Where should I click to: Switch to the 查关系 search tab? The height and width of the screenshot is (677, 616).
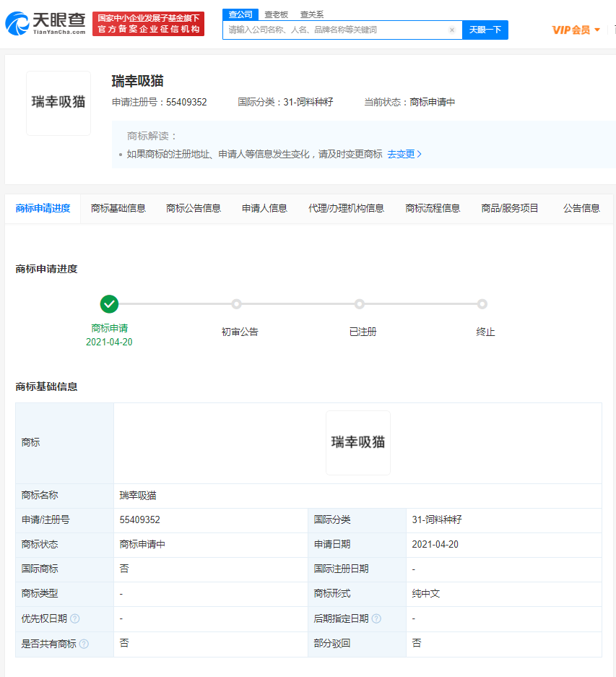coord(312,14)
